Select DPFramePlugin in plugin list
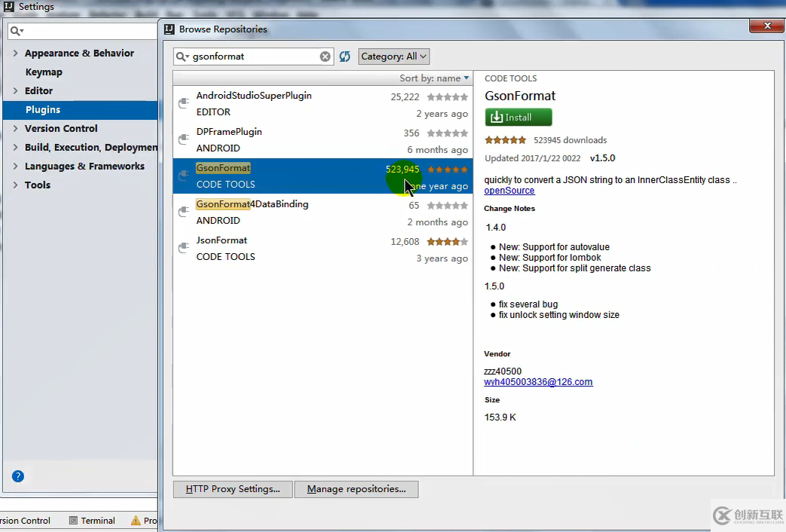 (x=323, y=140)
